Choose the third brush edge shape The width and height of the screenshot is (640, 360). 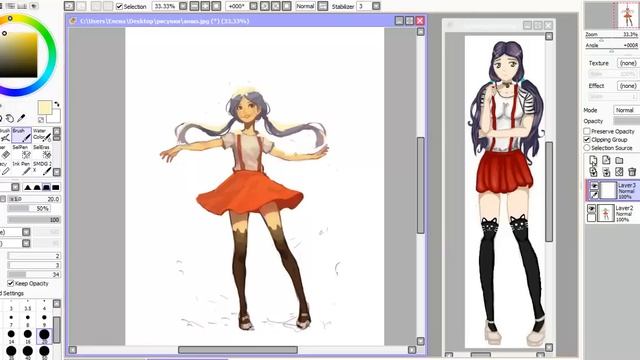pos(47,187)
